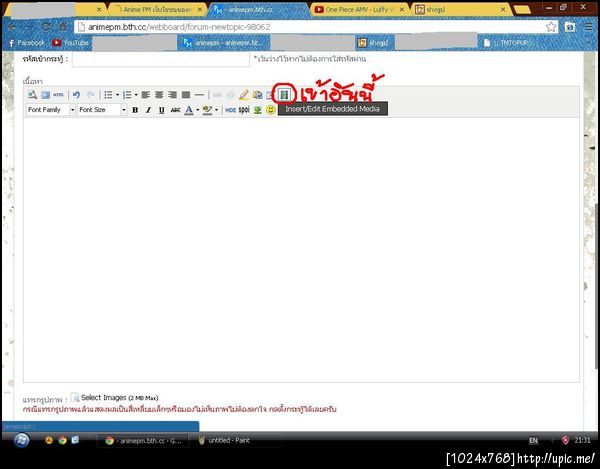Apply italic formatting
600x469 pixels.
[148, 110]
